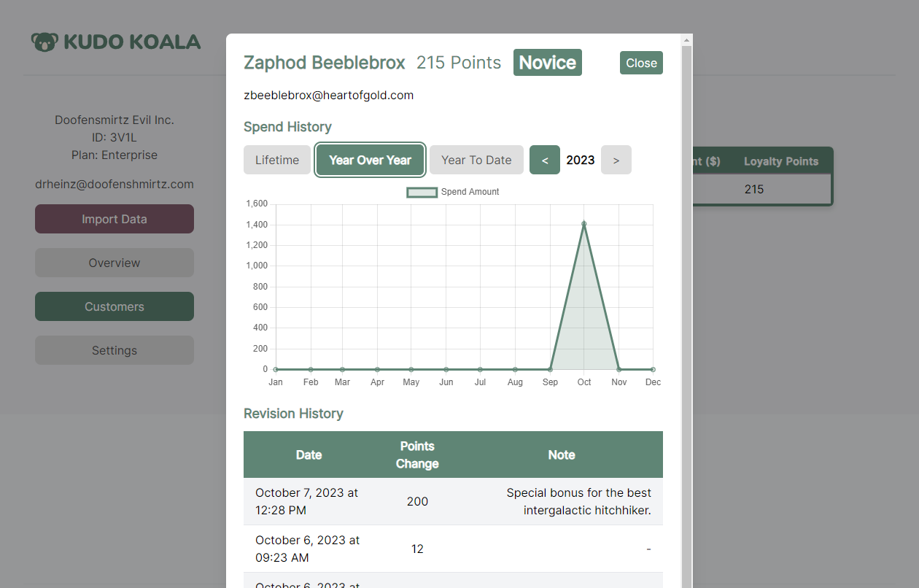Click the Revision History heading
The image size is (919, 588).
(x=293, y=414)
